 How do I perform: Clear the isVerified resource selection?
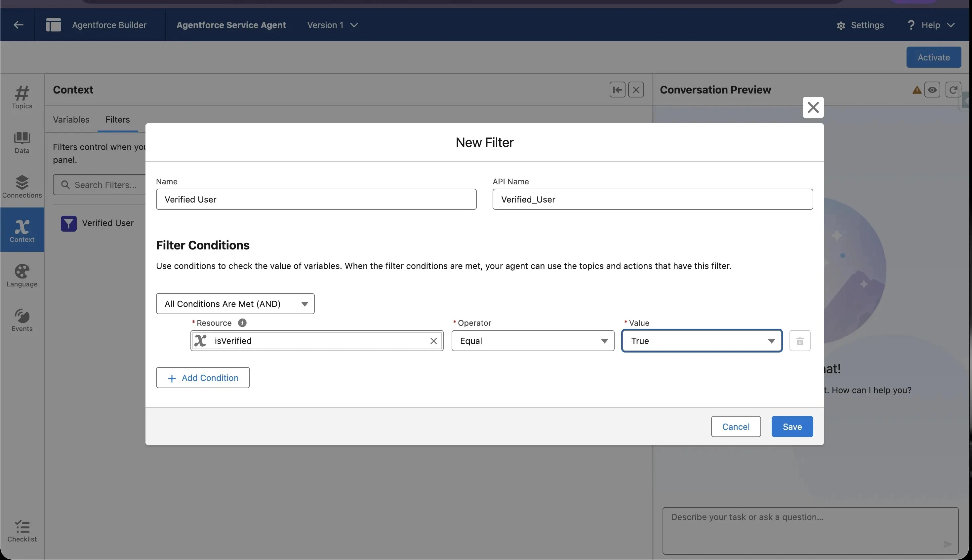click(433, 341)
